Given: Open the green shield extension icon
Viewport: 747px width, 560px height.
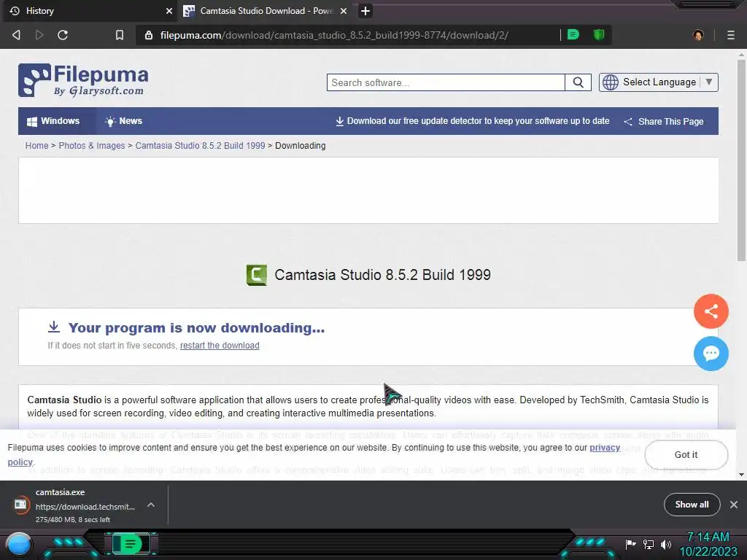Looking at the screenshot, I should point(599,34).
